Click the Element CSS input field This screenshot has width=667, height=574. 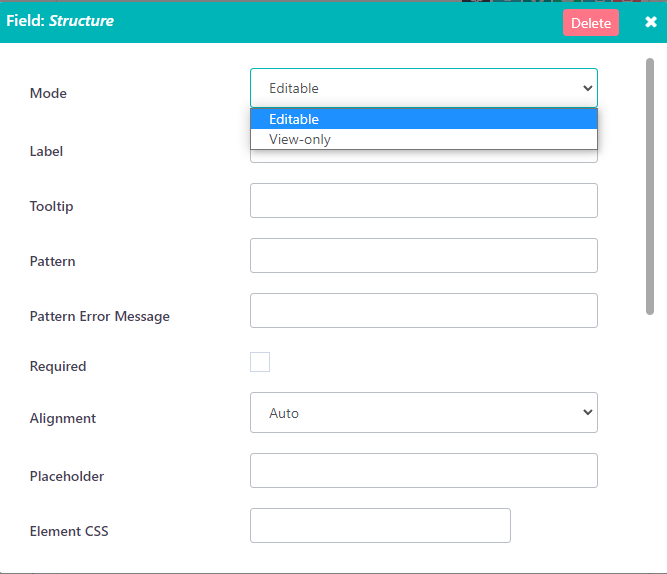click(380, 525)
